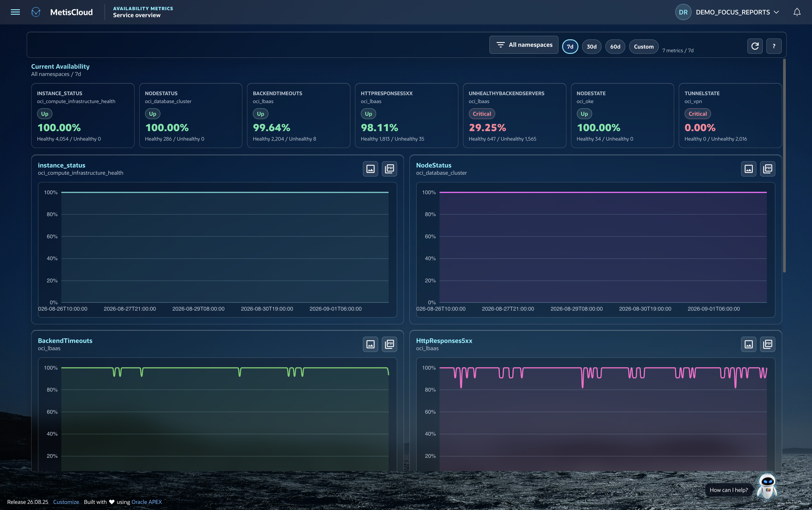Screen dimensions: 812x510
Task: Click the TUNNELSTATE 0.00% value
Action: coord(700,127)
